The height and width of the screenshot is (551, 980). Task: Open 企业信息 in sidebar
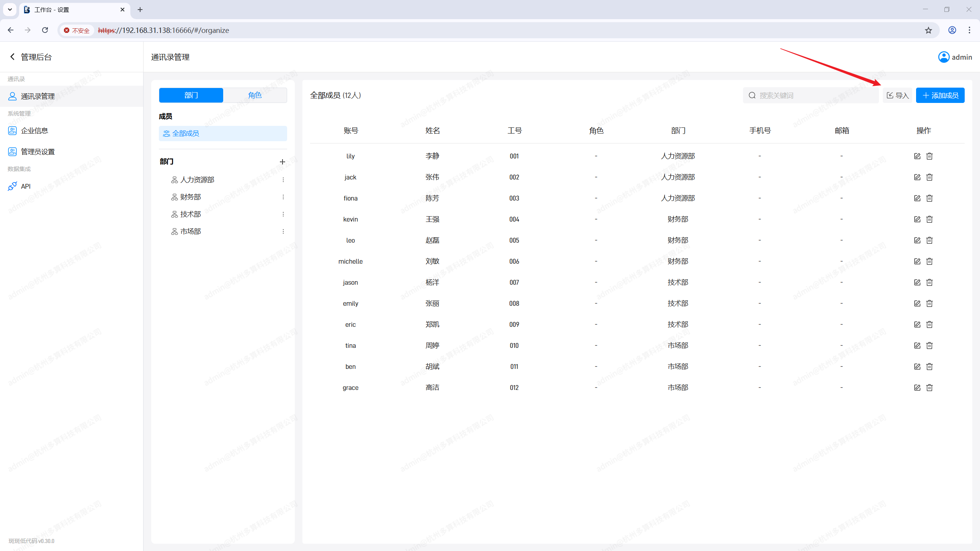(34, 131)
